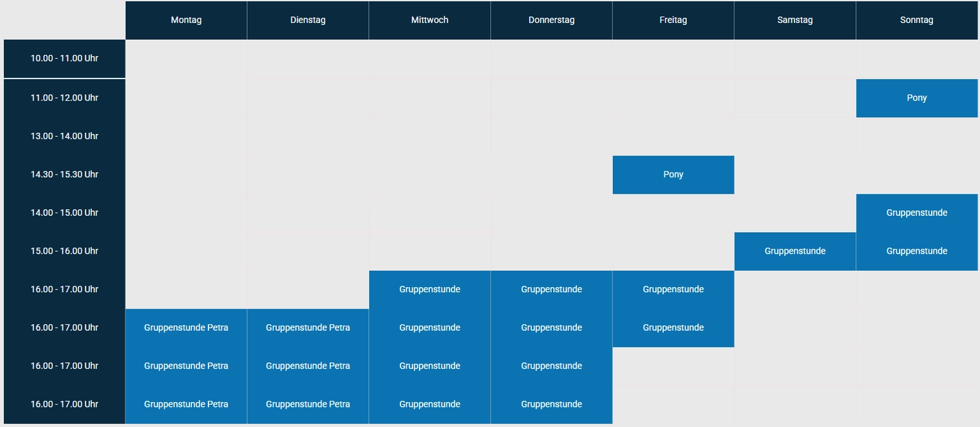Select the Dienstag column header
This screenshot has height=427, width=980.
[308, 20]
